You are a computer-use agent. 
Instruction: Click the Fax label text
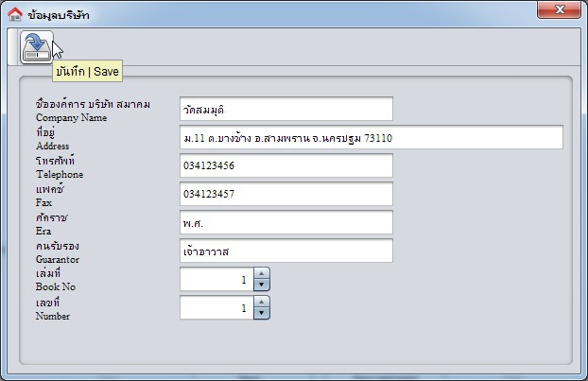(43, 202)
